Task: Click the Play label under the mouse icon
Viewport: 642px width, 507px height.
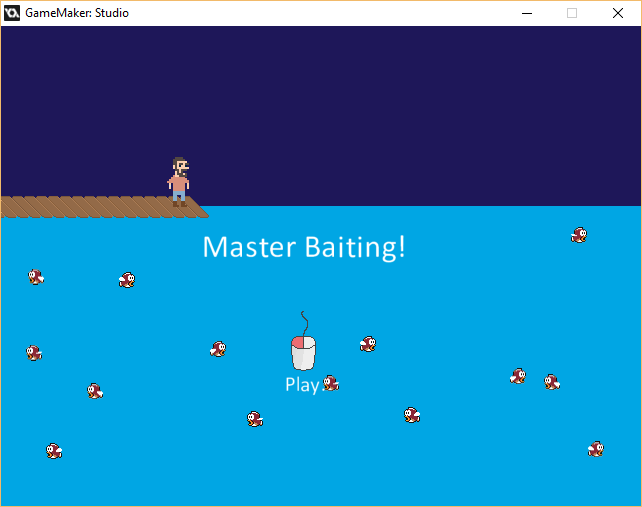Action: (303, 385)
